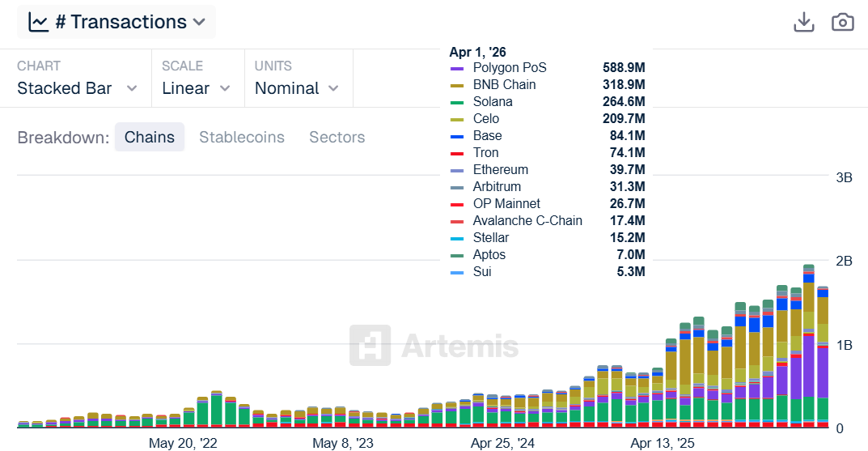Image resolution: width=868 pixels, height=451 pixels.
Task: Click the Solana green legend swatch
Action: coord(457,103)
